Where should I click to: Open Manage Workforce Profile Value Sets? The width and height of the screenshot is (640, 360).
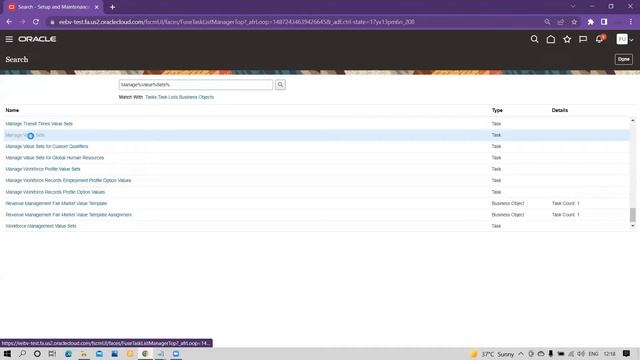point(43,169)
